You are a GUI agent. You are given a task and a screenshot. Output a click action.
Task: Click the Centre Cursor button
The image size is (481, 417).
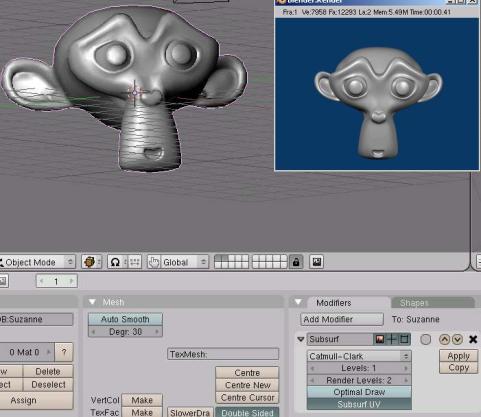point(247,398)
